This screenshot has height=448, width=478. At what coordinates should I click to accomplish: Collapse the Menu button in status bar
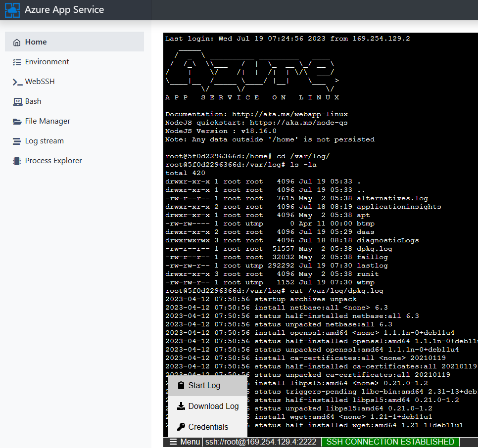click(x=185, y=442)
